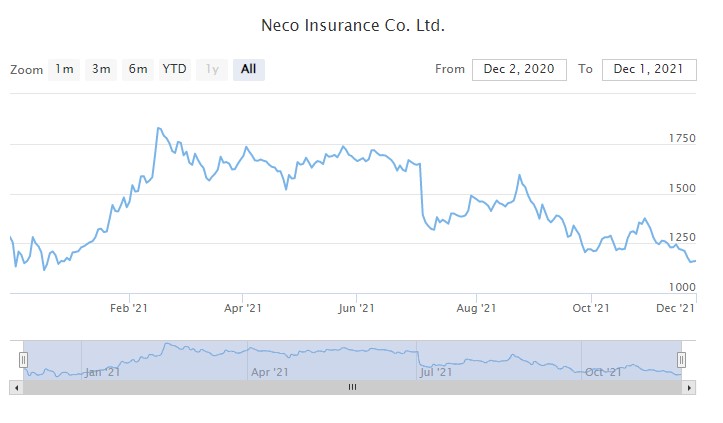Image resolution: width=723 pixels, height=423 pixels.
Task: Click the Feb '21 x-axis label
Action: [129, 309]
